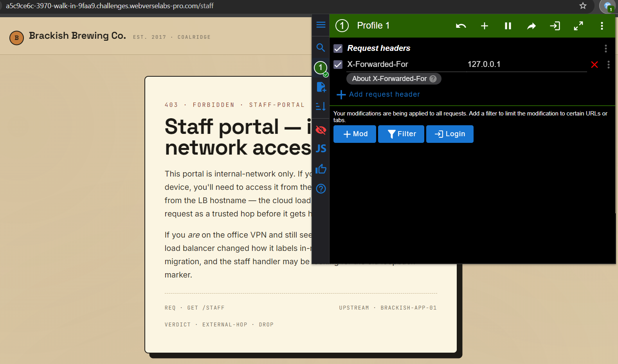Click the browser address bar URL

110,6
